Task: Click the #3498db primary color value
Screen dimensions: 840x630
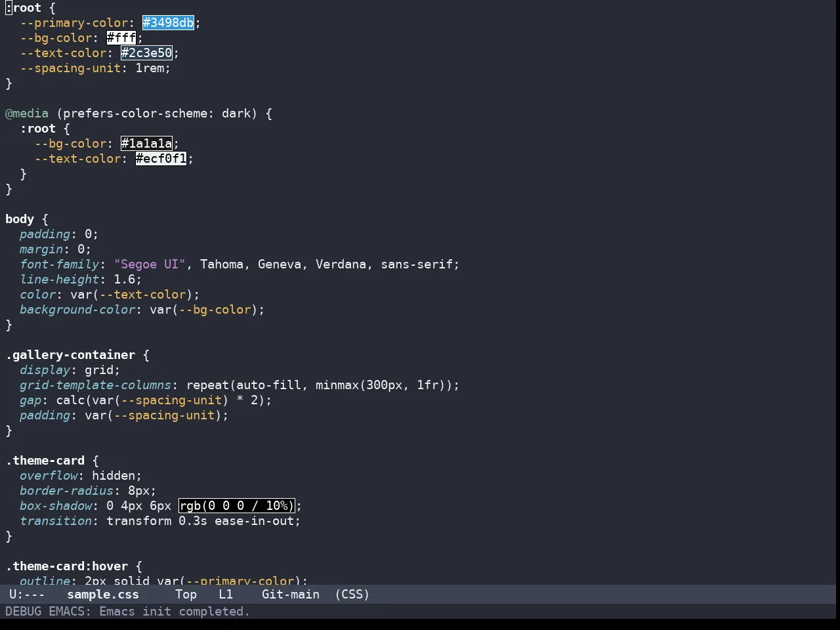Action: (169, 23)
